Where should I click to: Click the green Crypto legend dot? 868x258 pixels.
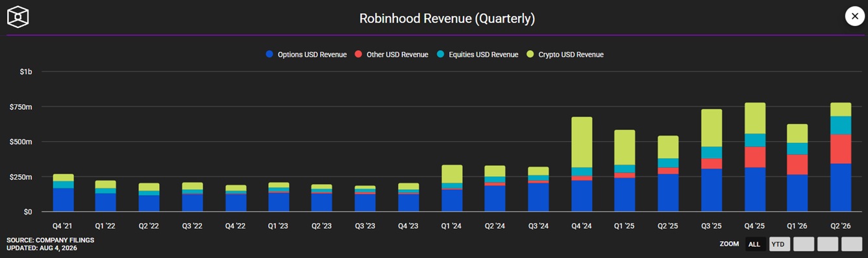[530, 55]
